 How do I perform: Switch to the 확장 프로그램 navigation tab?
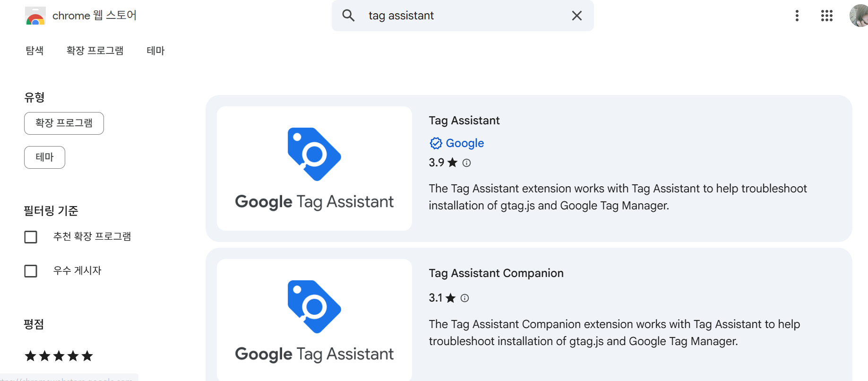95,51
